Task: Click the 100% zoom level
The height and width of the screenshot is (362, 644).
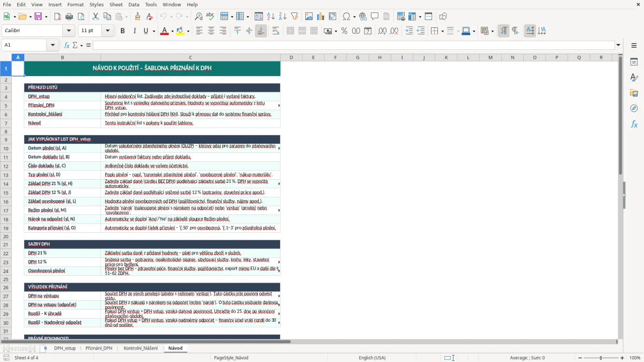Action: [x=635, y=358]
